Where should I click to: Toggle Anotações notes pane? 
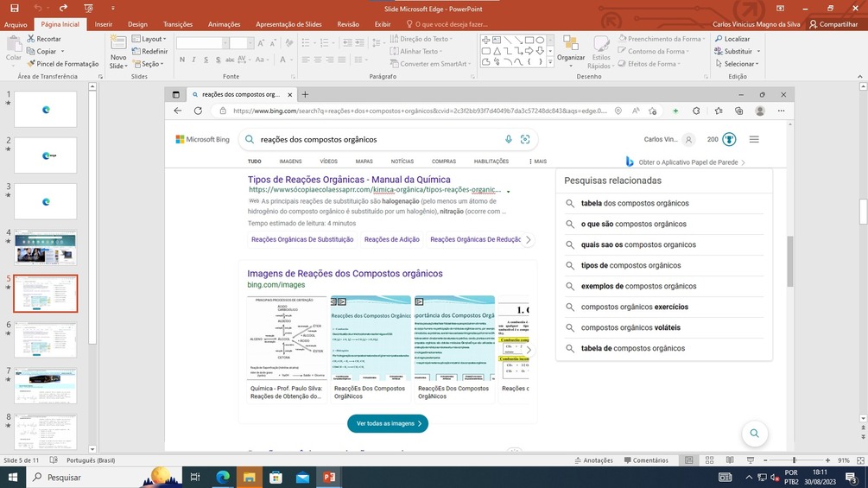click(x=593, y=460)
